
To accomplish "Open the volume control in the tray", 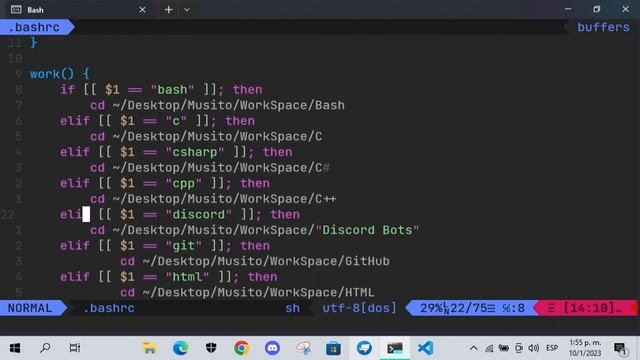I will click(x=533, y=348).
